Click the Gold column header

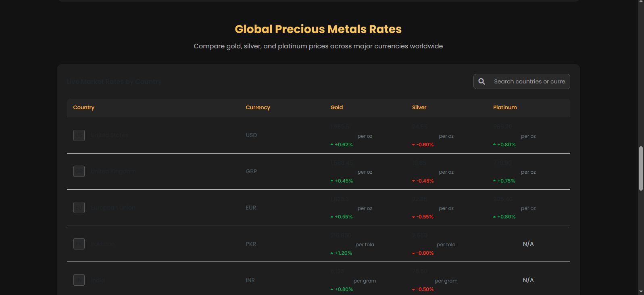tap(336, 108)
